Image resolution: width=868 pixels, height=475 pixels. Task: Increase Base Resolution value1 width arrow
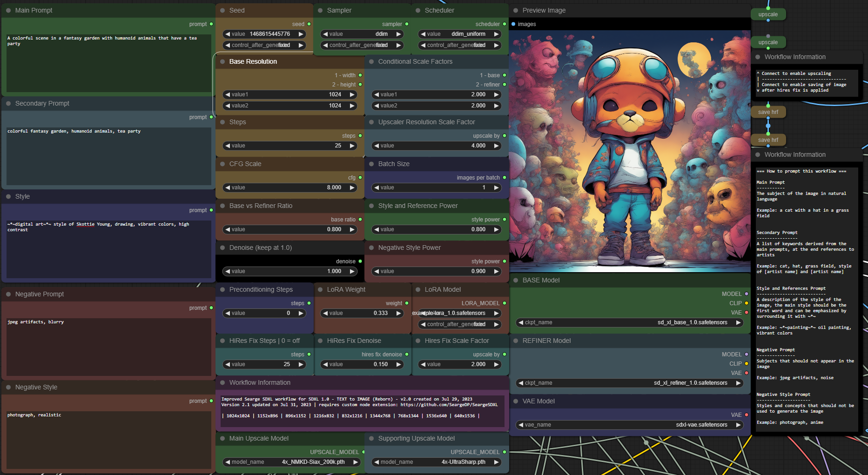pyautogui.click(x=352, y=94)
